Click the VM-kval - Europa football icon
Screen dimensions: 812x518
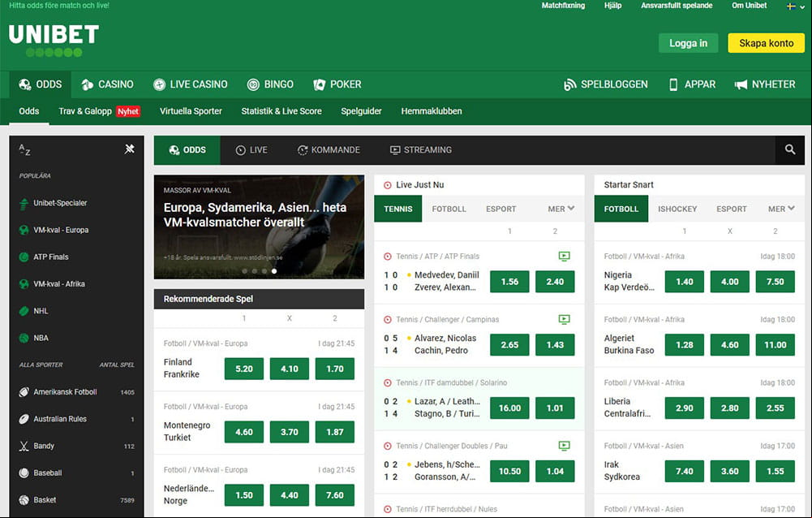(x=24, y=230)
